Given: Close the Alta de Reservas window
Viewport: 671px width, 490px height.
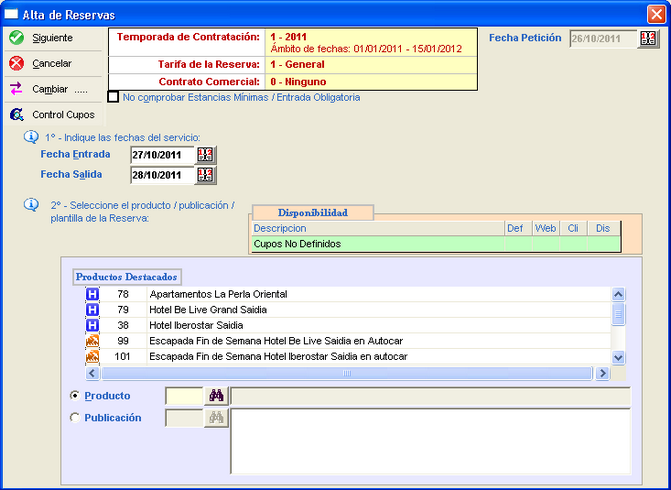Looking at the screenshot, I should [x=656, y=15].
